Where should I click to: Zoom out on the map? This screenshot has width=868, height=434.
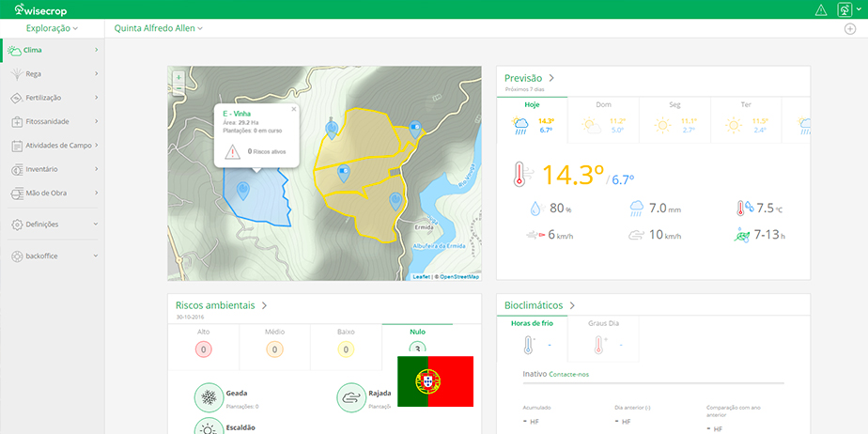point(178,88)
